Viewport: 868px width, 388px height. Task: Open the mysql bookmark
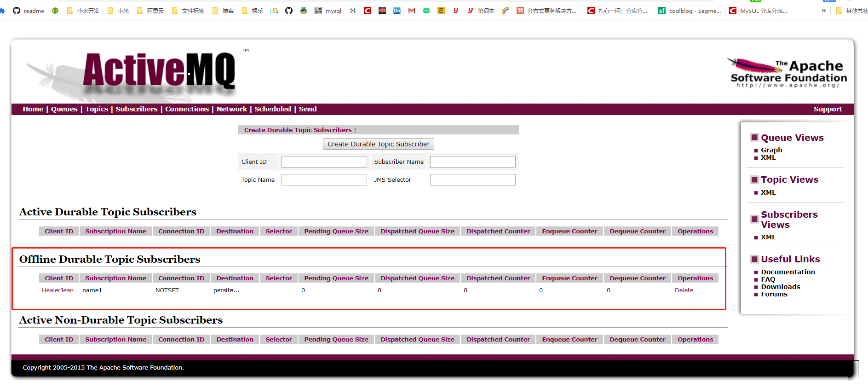click(328, 11)
